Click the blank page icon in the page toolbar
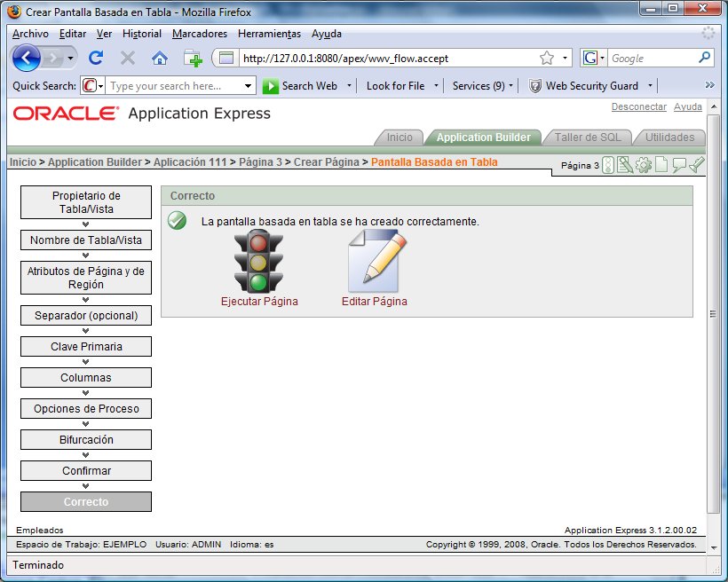 pos(661,165)
